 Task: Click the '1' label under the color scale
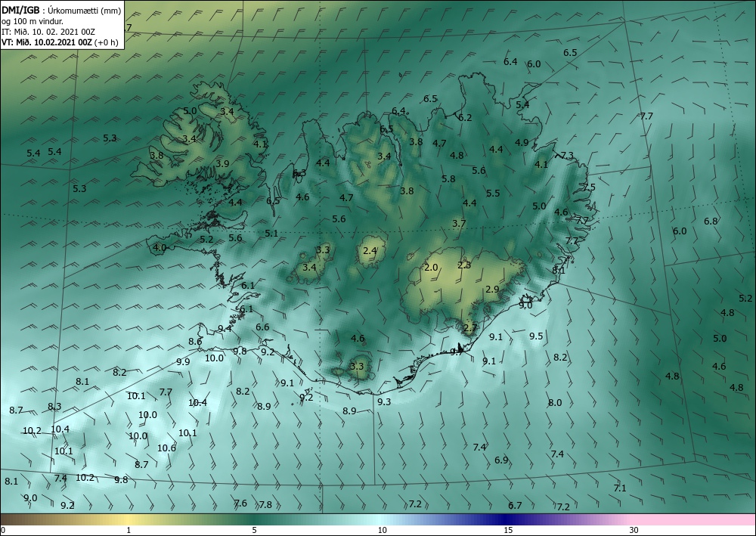[129, 530]
